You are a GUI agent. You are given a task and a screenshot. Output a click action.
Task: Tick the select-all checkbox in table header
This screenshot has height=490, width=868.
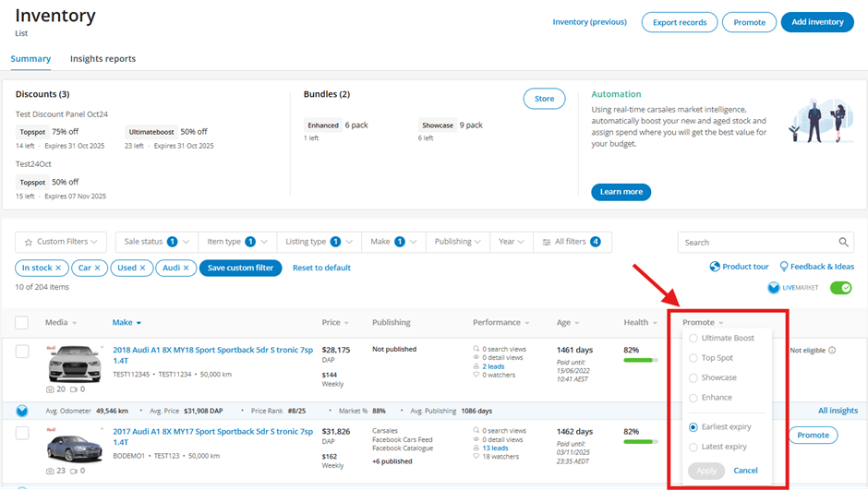tap(22, 323)
